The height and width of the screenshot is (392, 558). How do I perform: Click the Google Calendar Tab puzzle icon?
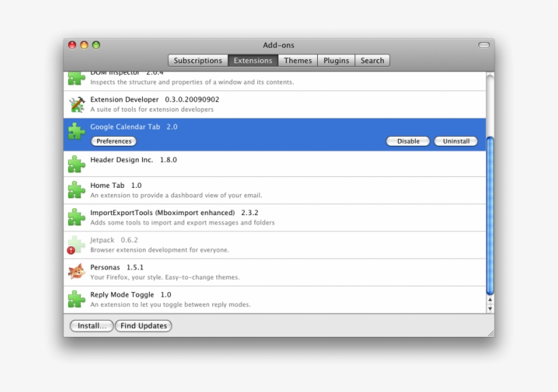(x=76, y=131)
